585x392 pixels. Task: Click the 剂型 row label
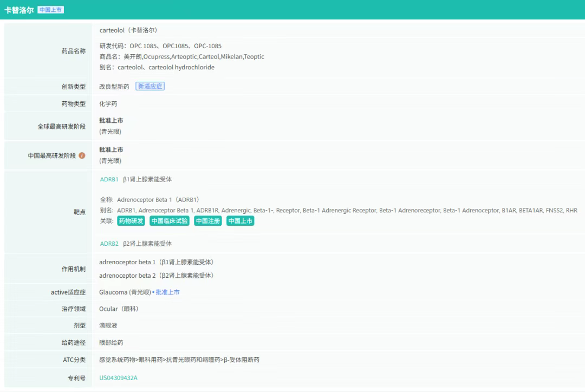pos(80,325)
